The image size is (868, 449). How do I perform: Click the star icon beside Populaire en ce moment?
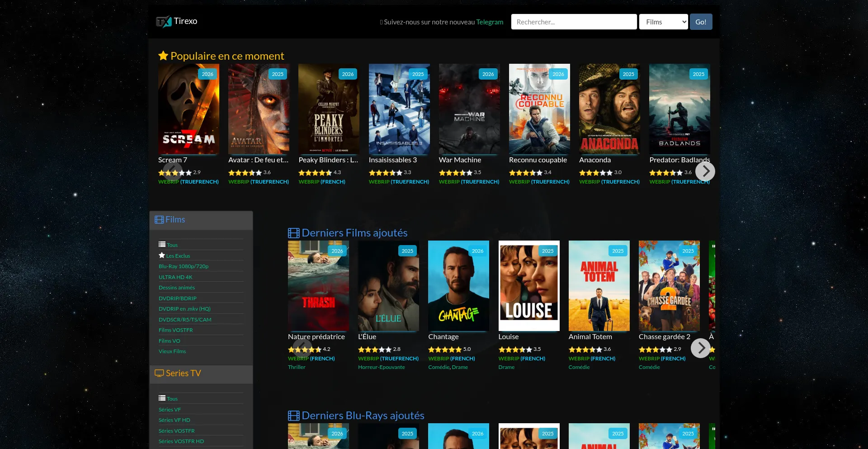point(163,56)
